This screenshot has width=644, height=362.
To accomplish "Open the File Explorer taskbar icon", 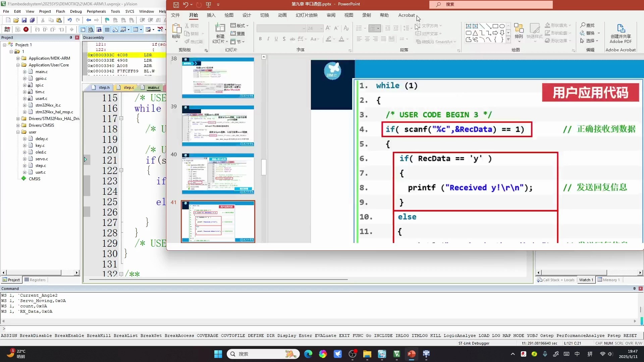I will coord(367,354).
